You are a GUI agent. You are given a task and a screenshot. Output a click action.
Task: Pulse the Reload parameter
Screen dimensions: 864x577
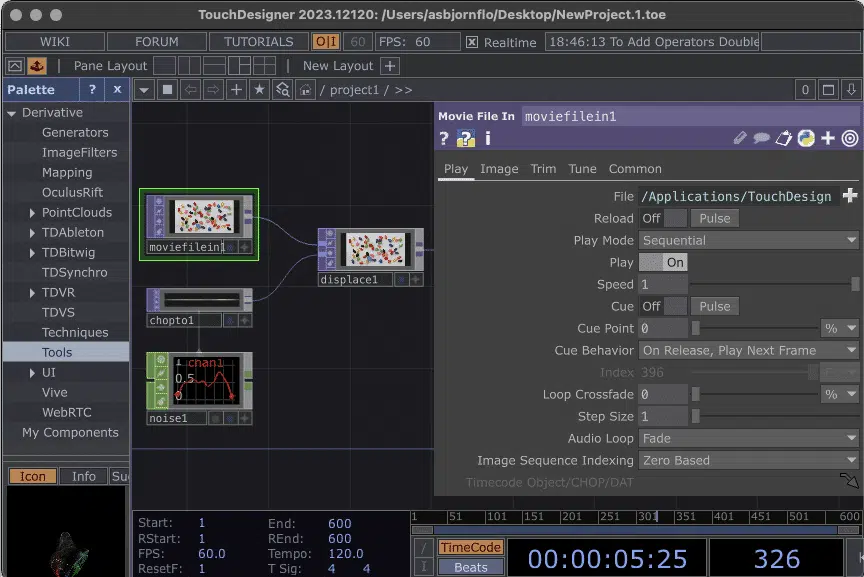[715, 218]
